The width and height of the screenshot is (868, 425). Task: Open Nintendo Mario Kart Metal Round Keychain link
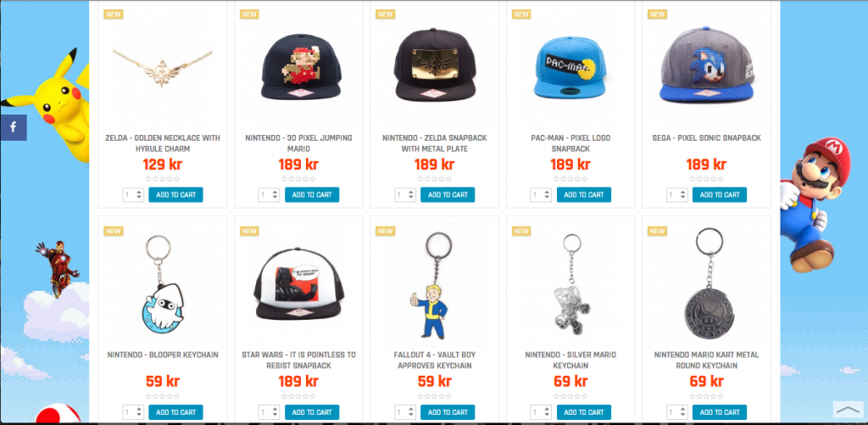point(706,361)
